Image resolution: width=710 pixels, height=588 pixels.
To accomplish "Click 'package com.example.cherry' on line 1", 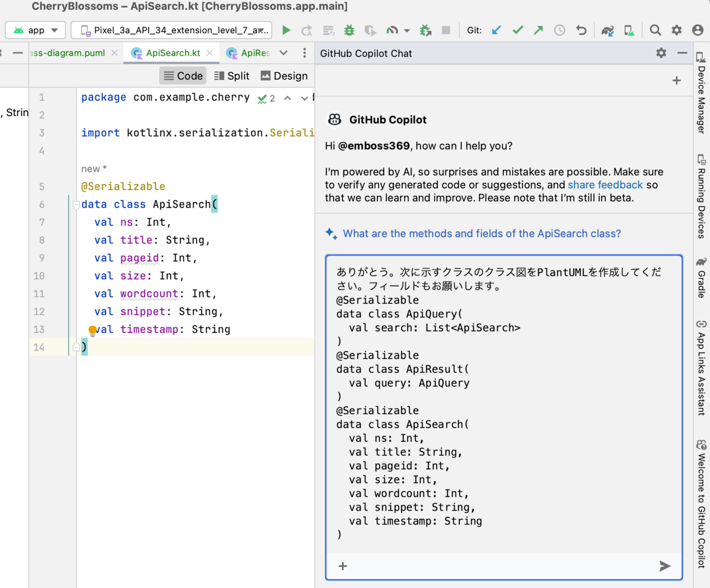I will 166,98.
